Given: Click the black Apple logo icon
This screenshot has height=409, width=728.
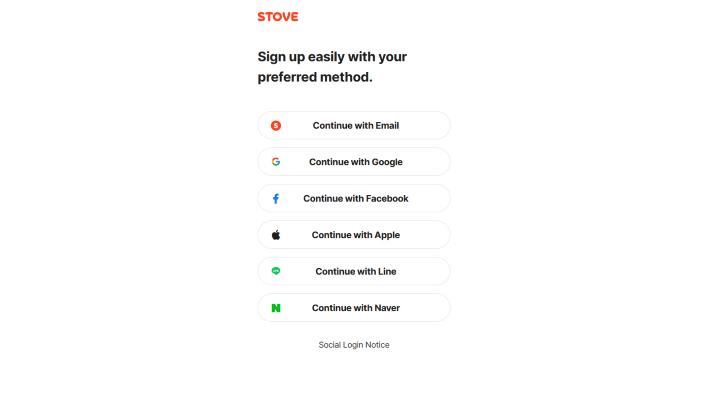Looking at the screenshot, I should click(276, 235).
